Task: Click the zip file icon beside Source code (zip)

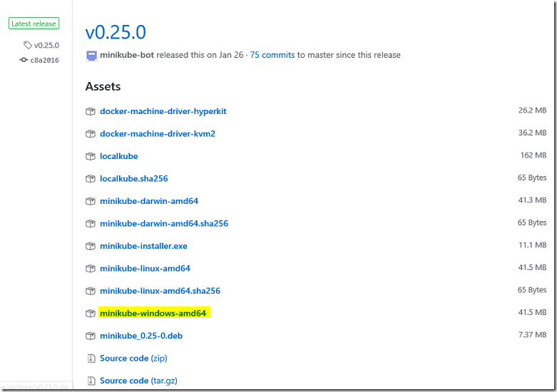Action: coord(91,359)
